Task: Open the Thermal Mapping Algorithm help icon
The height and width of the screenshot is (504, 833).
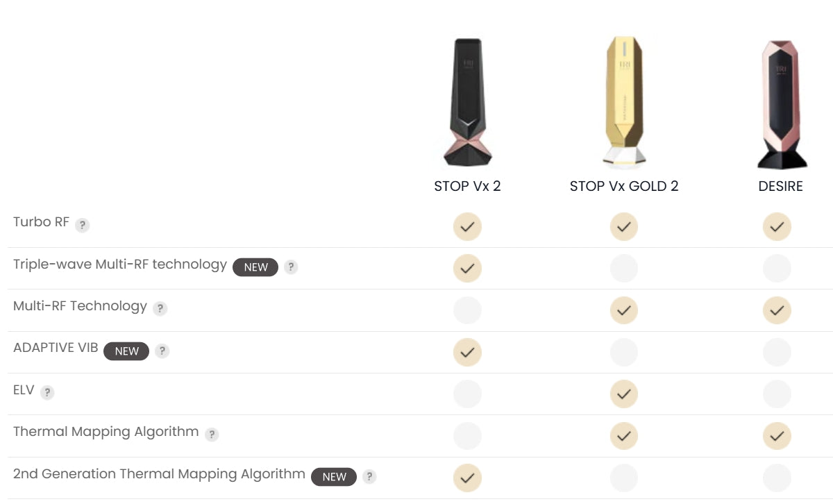Action: (x=210, y=433)
